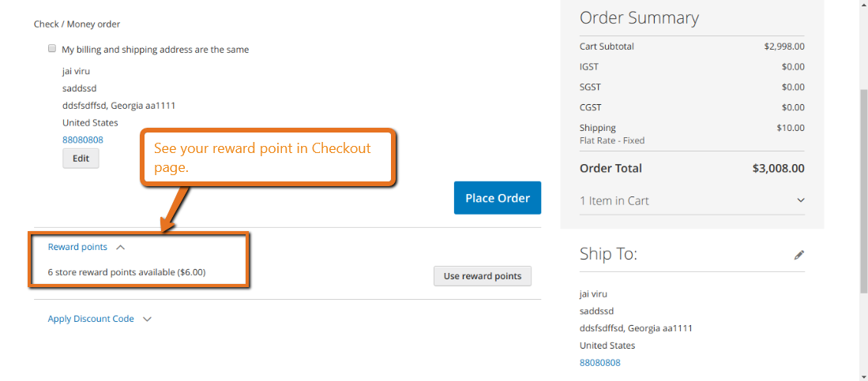
Task: Click Edit under the billing address
Action: point(81,158)
